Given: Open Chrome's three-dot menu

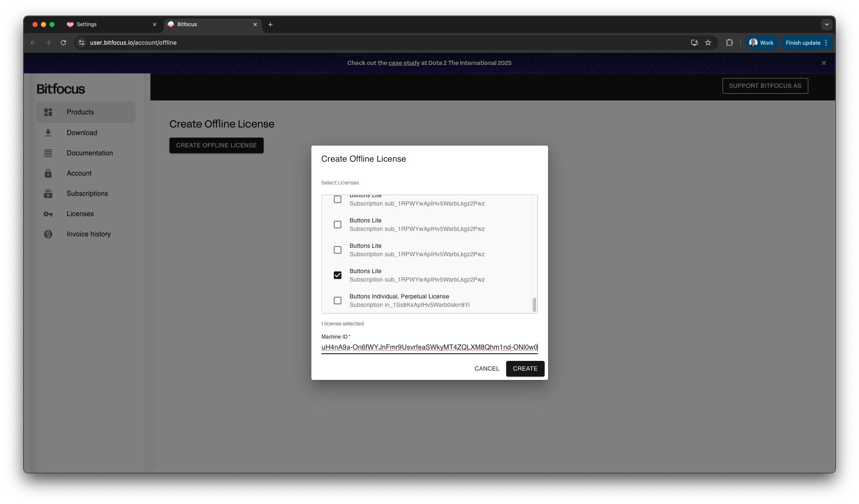Looking at the screenshot, I should 826,43.
